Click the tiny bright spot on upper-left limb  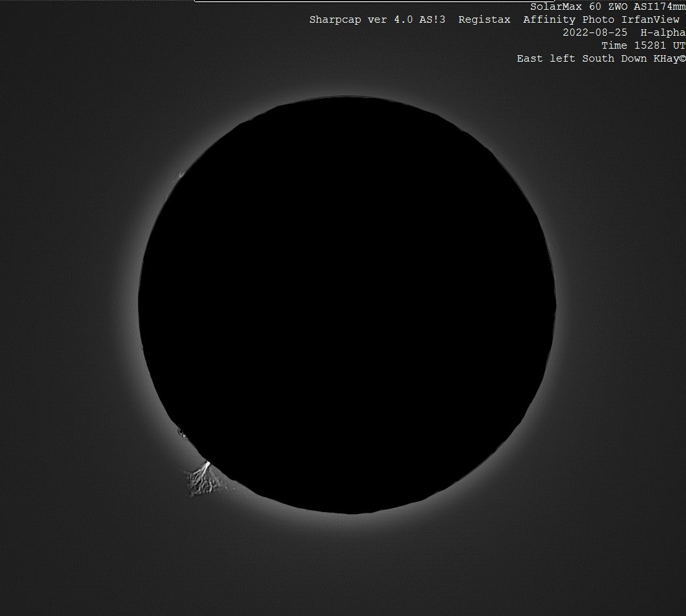point(182,173)
